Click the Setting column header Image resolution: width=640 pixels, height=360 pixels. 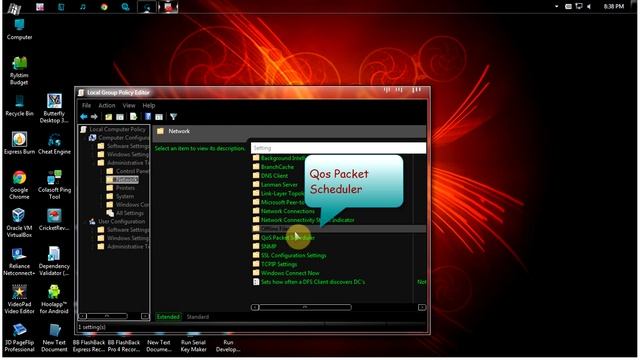pos(338,148)
